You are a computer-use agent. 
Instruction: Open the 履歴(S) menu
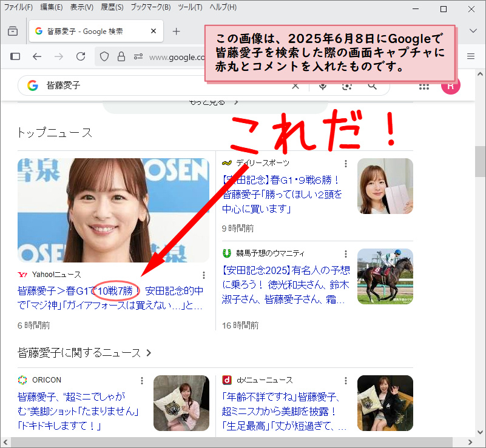(x=112, y=7)
